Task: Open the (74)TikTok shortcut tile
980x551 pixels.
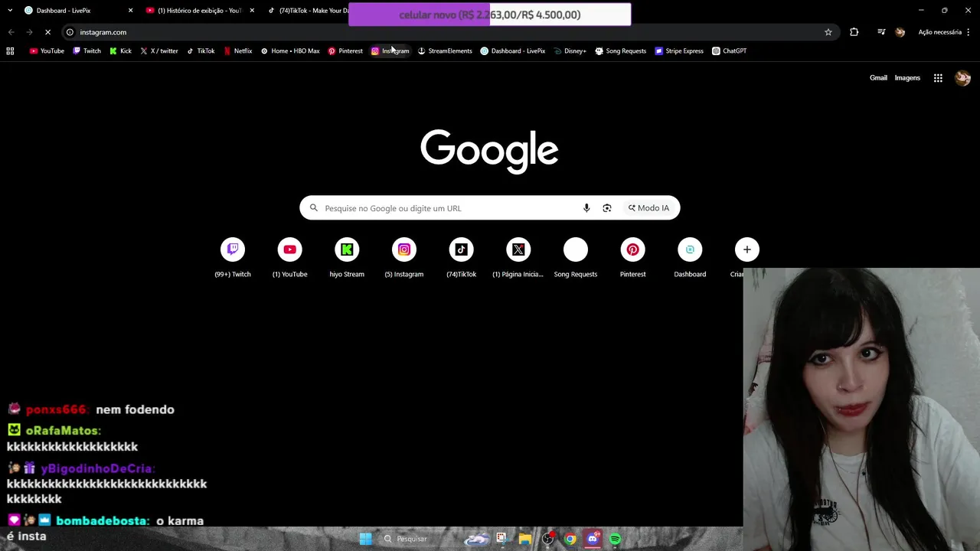Action: click(461, 258)
